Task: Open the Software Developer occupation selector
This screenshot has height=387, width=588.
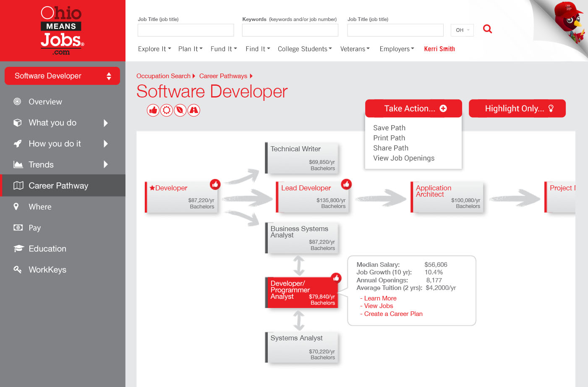Action: (x=62, y=76)
